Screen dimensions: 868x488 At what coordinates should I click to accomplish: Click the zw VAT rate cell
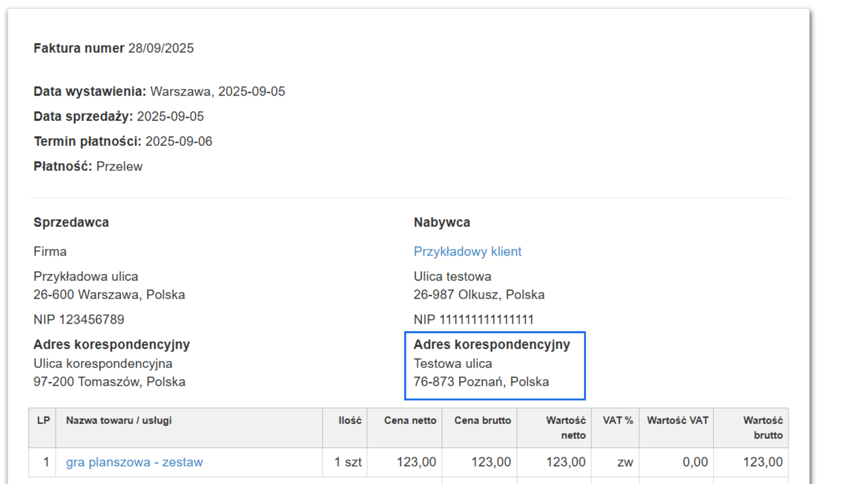pos(625,462)
